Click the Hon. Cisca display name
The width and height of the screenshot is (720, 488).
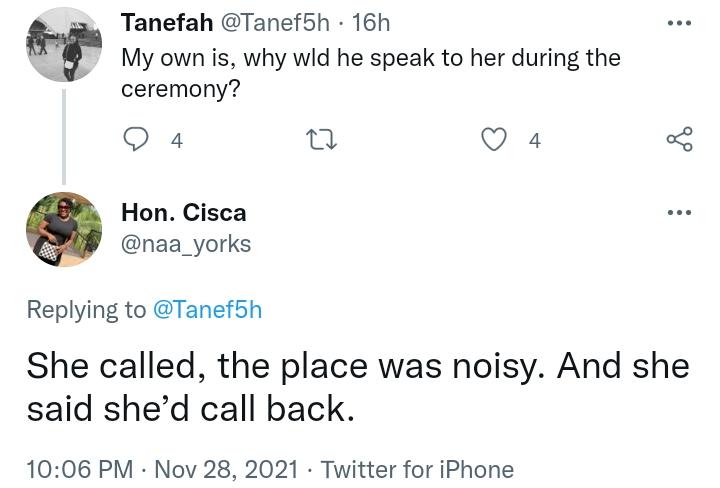point(183,213)
